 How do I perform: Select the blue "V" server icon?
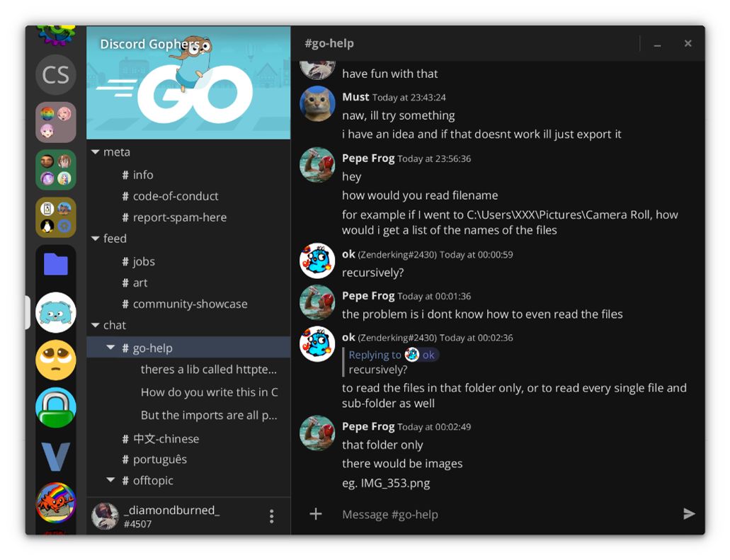pyautogui.click(x=55, y=455)
